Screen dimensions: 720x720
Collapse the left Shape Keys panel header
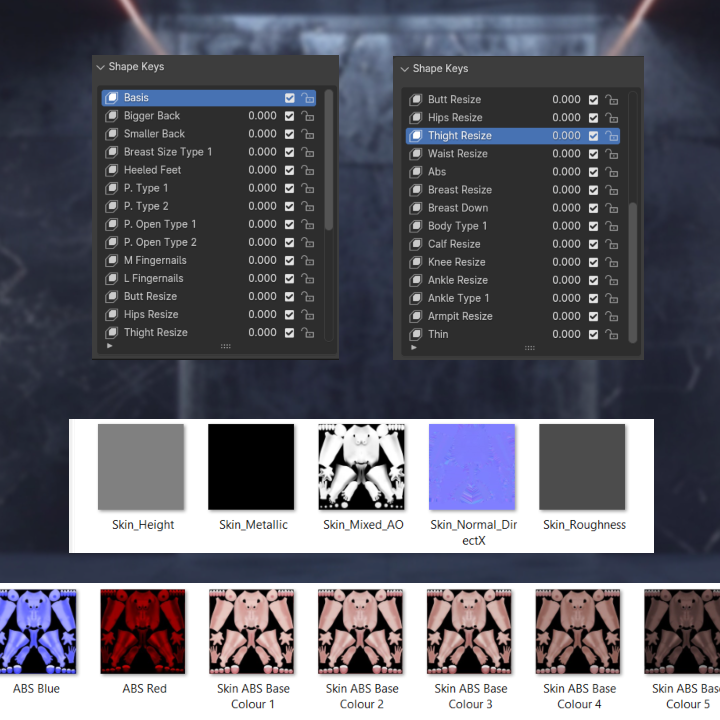click(x=101, y=67)
